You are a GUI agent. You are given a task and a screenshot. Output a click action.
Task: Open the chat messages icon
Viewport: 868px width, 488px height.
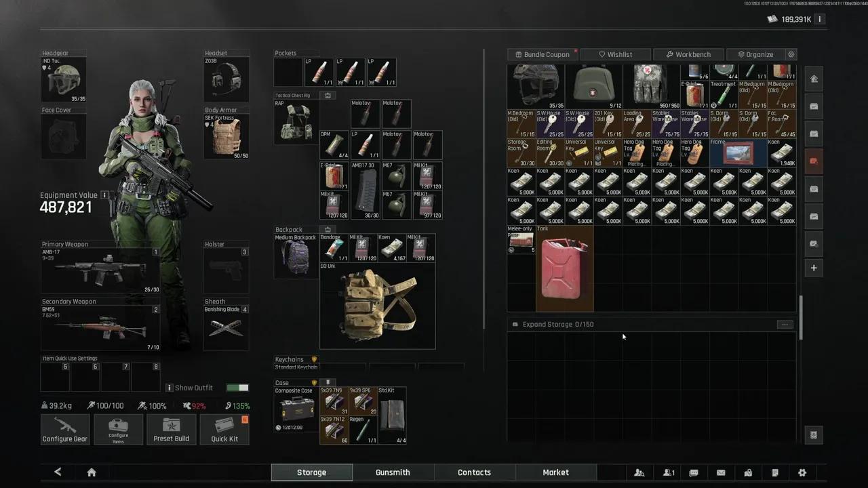click(x=694, y=472)
